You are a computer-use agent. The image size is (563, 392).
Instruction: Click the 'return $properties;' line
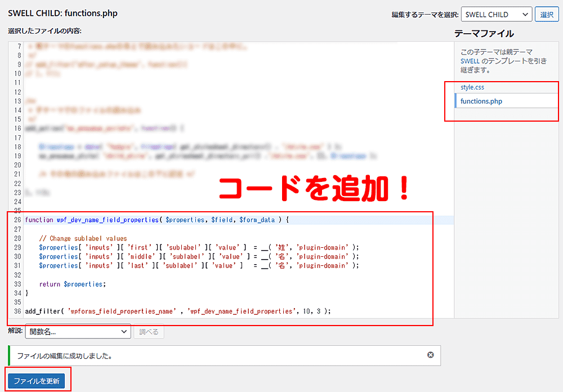coord(73,284)
